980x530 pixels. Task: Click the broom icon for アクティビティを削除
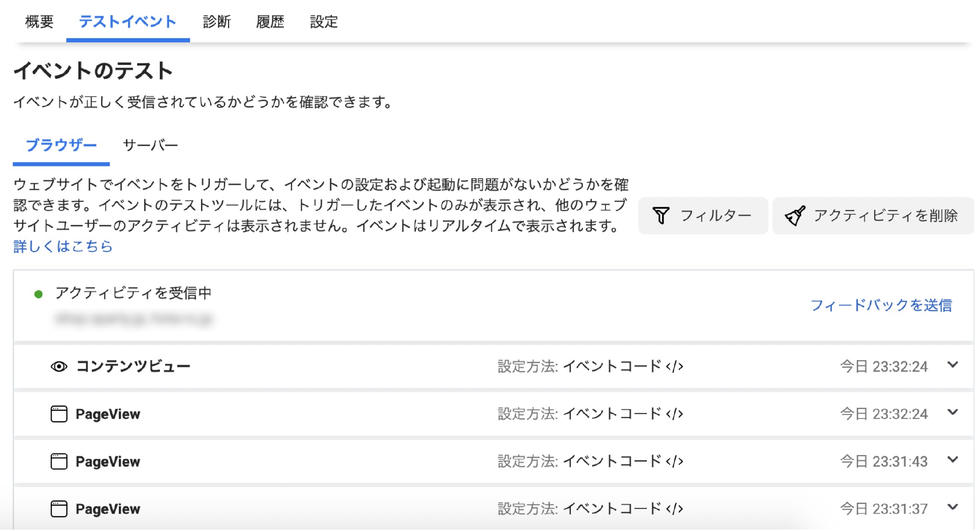pos(795,215)
